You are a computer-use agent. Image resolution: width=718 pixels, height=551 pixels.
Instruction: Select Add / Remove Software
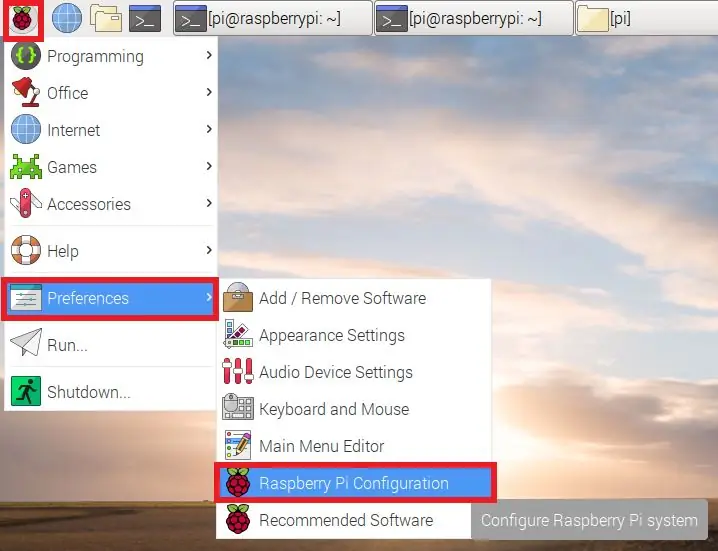(354, 298)
